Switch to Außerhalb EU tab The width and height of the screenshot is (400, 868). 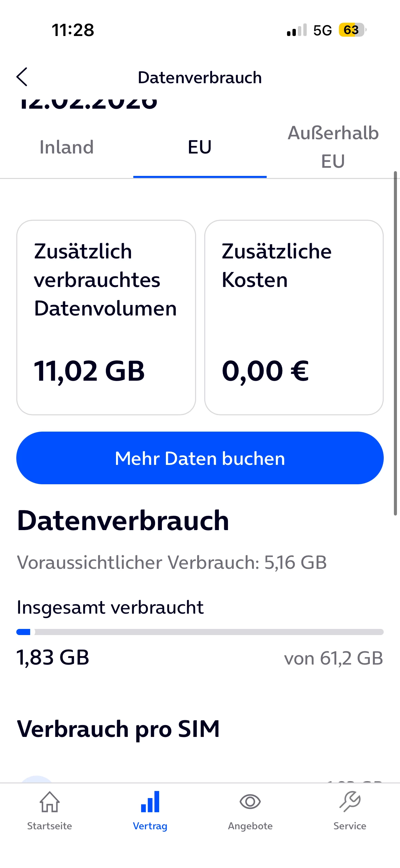pyautogui.click(x=333, y=147)
